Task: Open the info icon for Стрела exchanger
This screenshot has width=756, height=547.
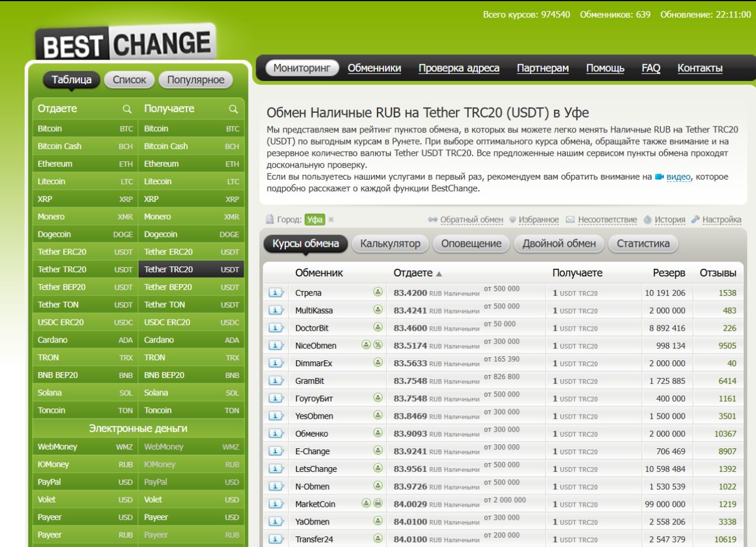Action: pos(276,293)
